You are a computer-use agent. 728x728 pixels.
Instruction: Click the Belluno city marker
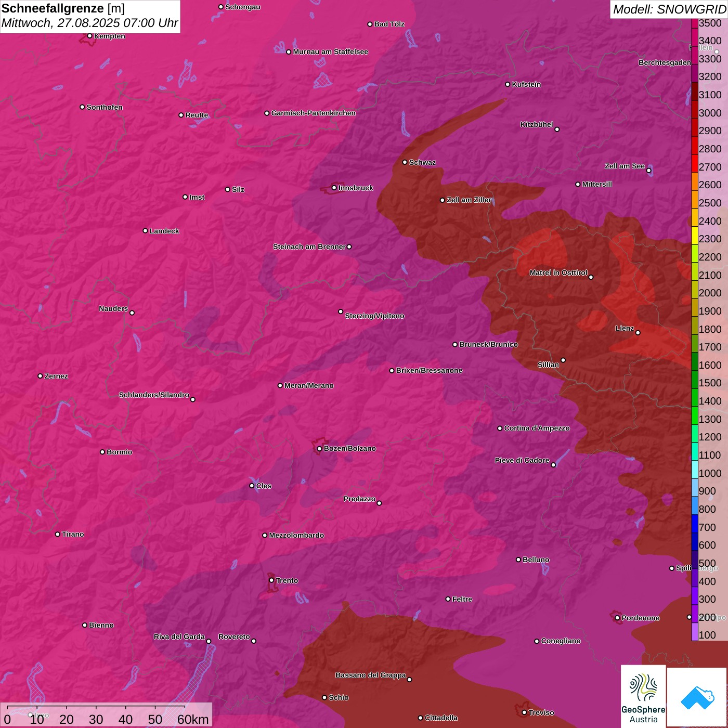518,560
